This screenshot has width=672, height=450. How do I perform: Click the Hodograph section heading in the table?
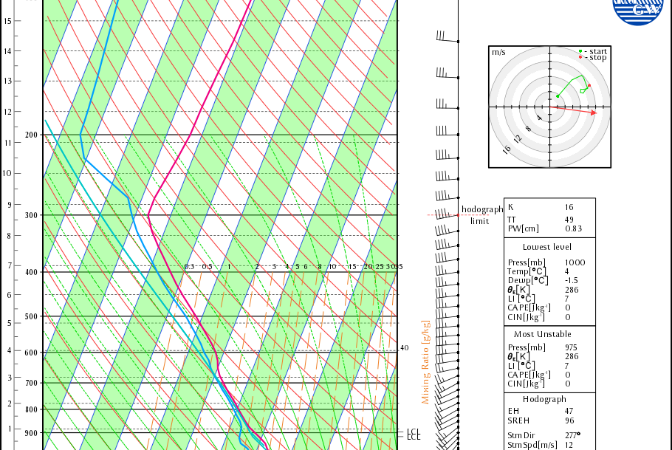(x=549, y=398)
